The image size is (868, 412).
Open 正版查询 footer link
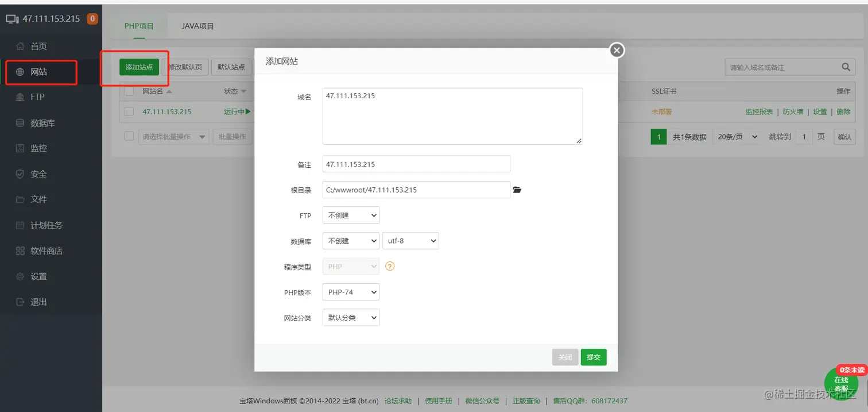526,401
